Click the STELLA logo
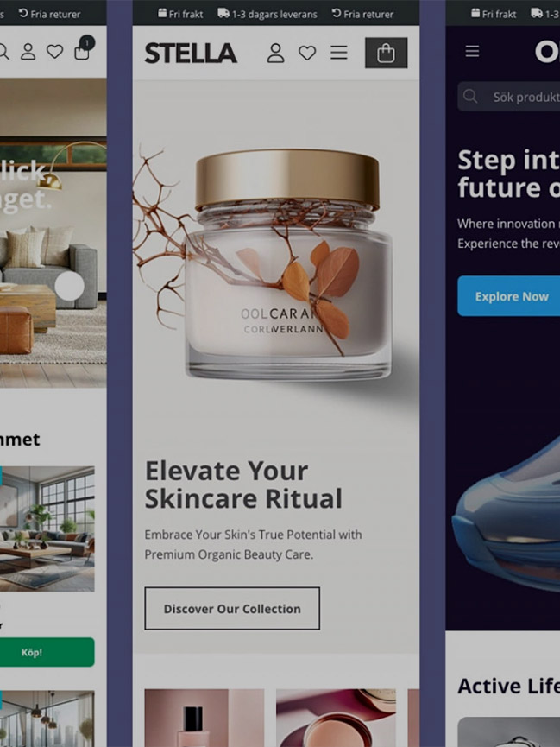The height and width of the screenshot is (747, 560). (191, 53)
